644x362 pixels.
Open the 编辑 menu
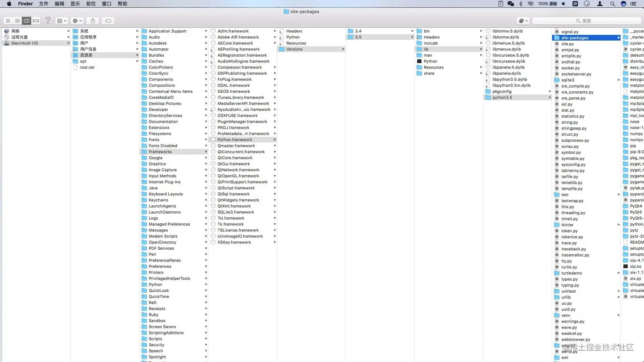pyautogui.click(x=59, y=4)
